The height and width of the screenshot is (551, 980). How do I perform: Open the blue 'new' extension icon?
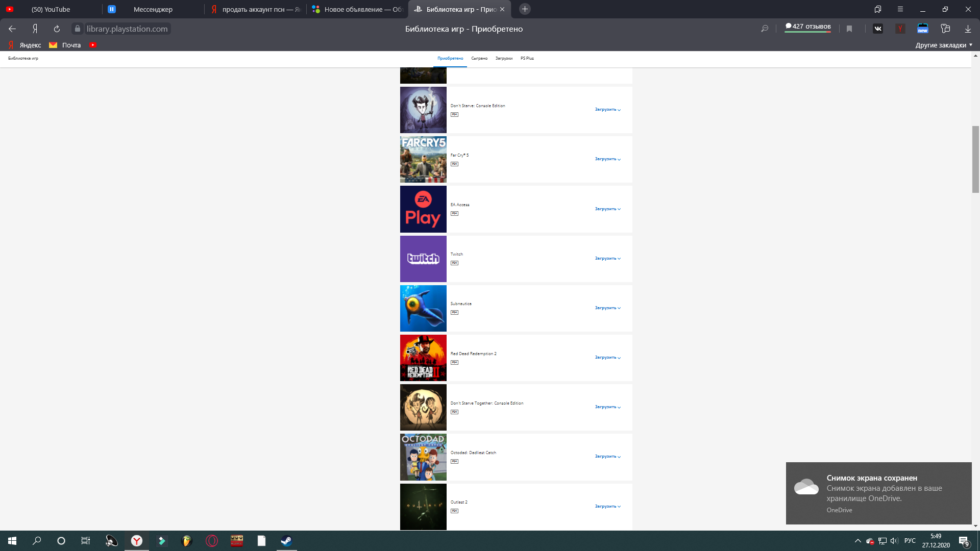pos(923,29)
